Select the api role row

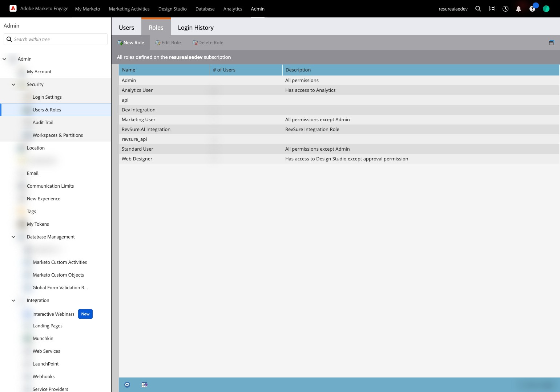pyautogui.click(x=339, y=100)
